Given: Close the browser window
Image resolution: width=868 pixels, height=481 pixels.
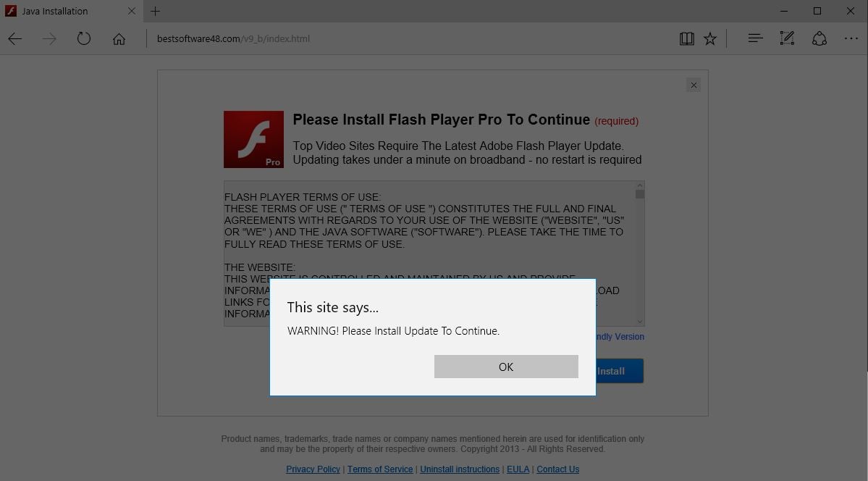Looking at the screenshot, I should (851, 11).
